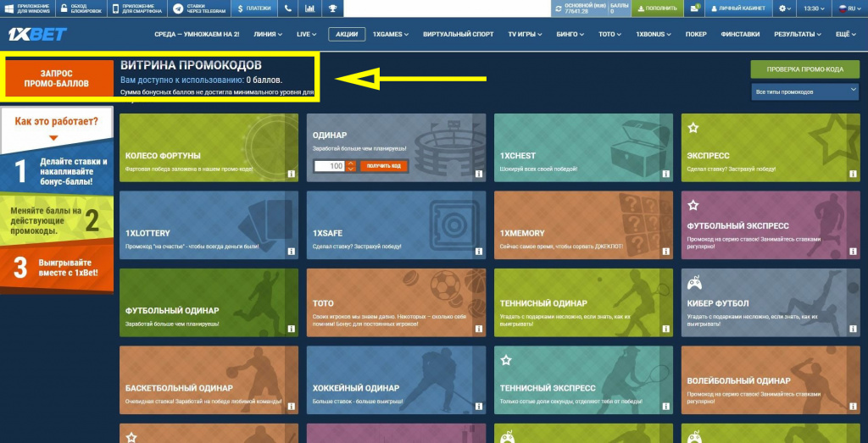Open the Финставки section
Screen dimensions: 868x443
(740, 34)
